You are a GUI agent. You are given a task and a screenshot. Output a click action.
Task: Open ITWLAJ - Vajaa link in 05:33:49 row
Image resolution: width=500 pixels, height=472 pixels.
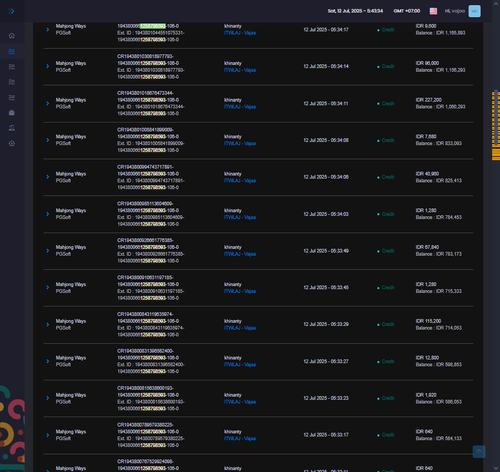click(x=240, y=254)
